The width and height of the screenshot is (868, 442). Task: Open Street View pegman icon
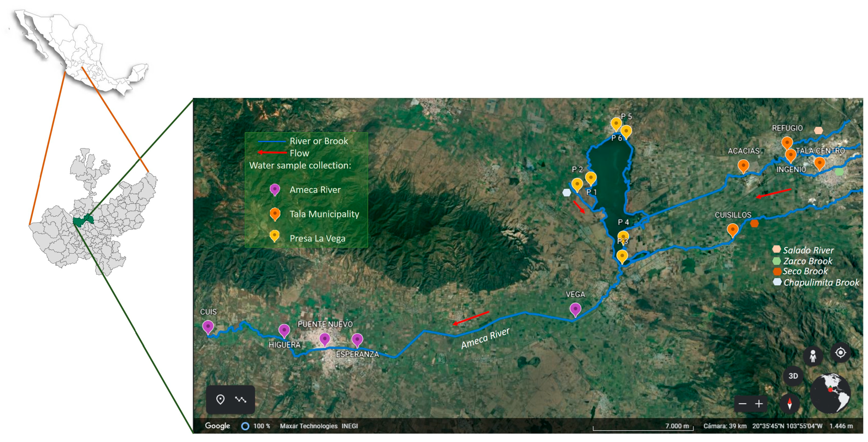pos(813,356)
